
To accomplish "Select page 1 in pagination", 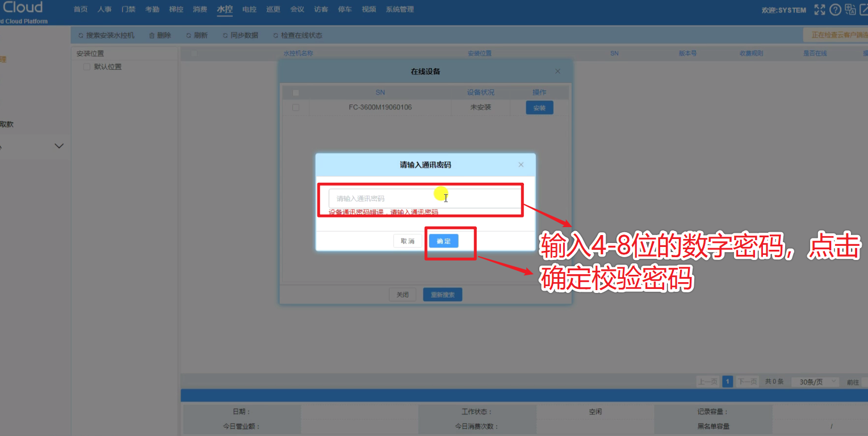I will tap(727, 382).
